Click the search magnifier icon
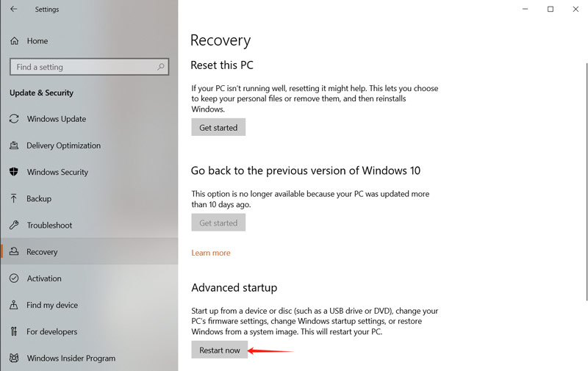The image size is (588, 371). coord(161,67)
